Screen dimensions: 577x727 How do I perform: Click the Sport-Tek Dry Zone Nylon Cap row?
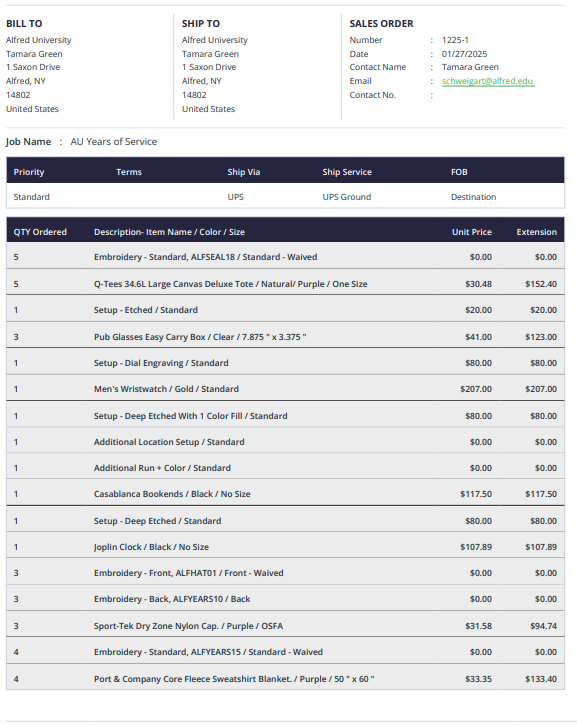pyautogui.click(x=285, y=626)
